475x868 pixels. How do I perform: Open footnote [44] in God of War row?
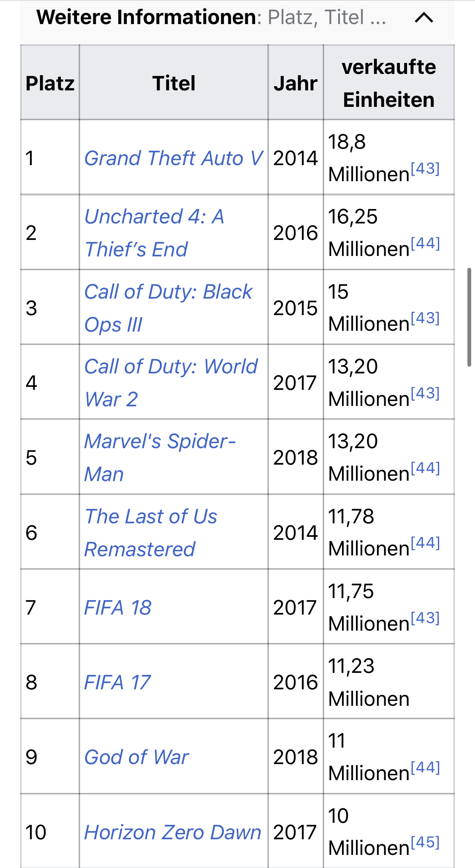pyautogui.click(x=425, y=767)
